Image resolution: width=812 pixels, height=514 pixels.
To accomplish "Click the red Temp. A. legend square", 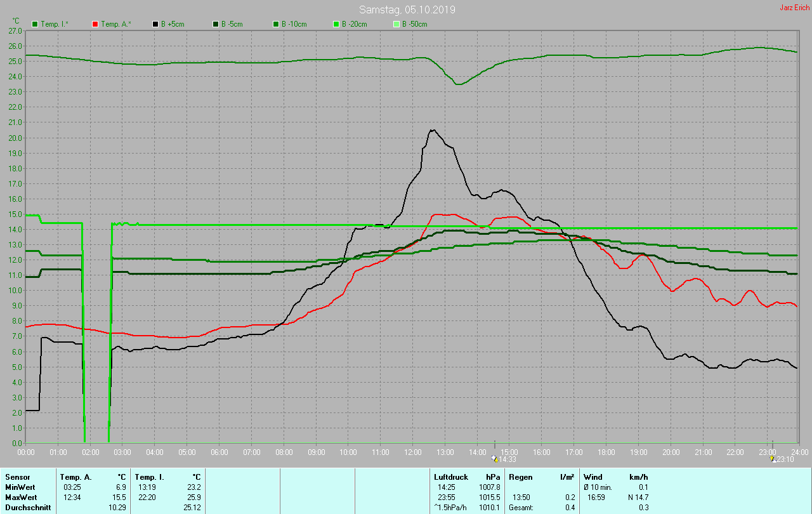I will [95, 24].
